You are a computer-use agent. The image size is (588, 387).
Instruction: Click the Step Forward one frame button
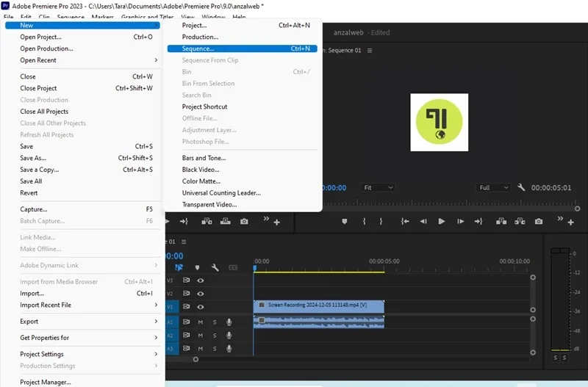(x=460, y=222)
